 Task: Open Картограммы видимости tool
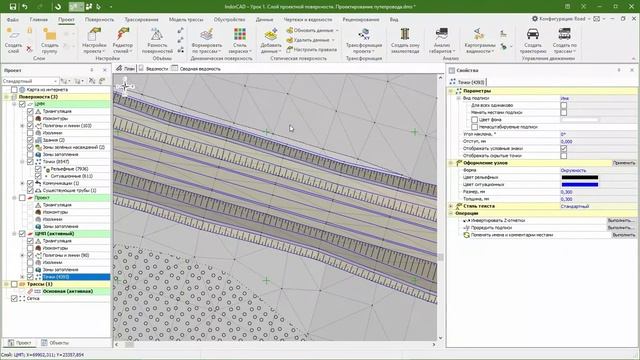pos(479,40)
